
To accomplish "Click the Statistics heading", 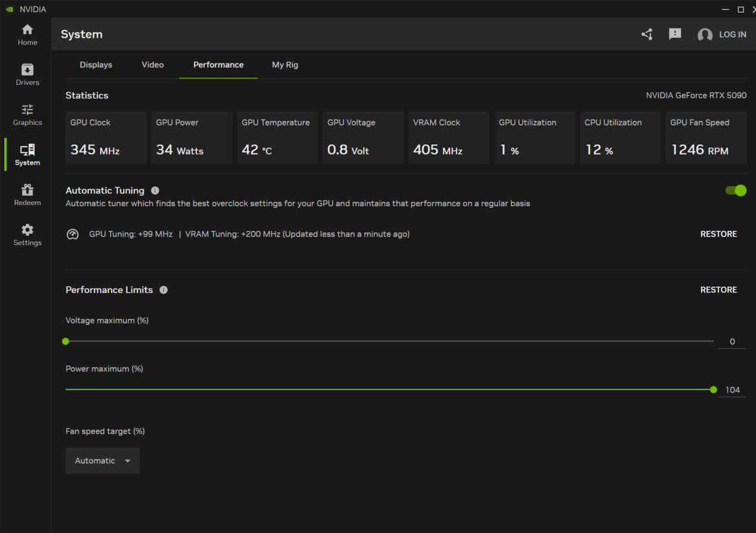I will click(x=87, y=96).
